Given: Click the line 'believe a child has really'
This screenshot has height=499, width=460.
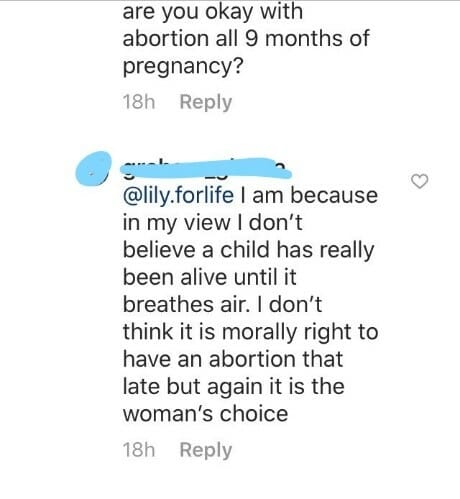Looking at the screenshot, I should coord(249,250).
